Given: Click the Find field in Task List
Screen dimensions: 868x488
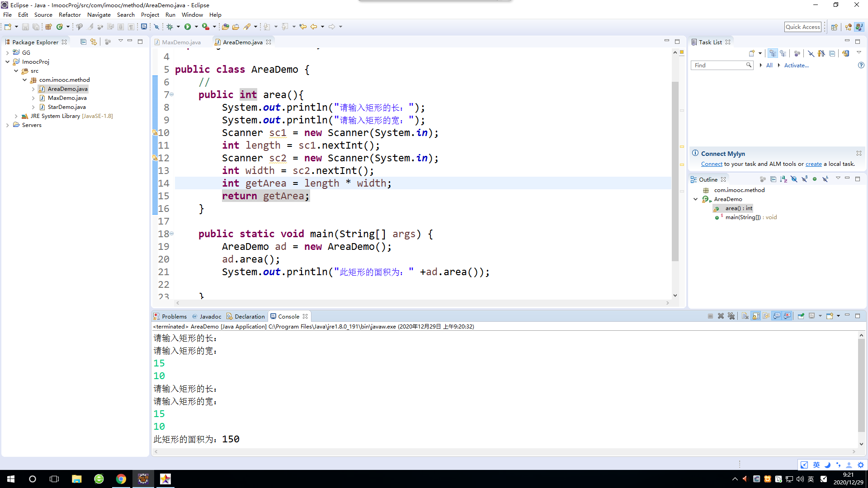Looking at the screenshot, I should pos(722,66).
